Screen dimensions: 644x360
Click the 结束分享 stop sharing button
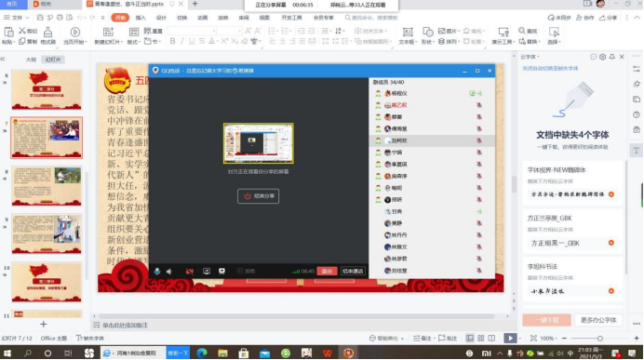pos(259,196)
